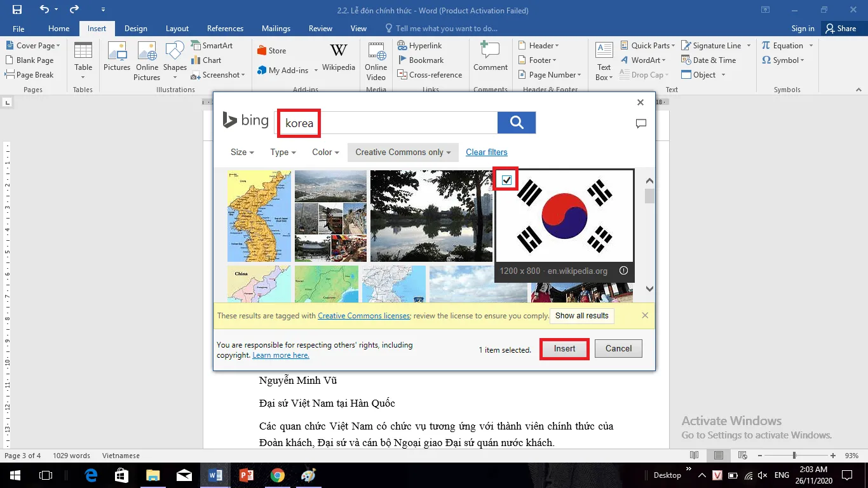Image resolution: width=868 pixels, height=488 pixels.
Task: Click info icon on Korea flag image
Action: click(x=624, y=271)
